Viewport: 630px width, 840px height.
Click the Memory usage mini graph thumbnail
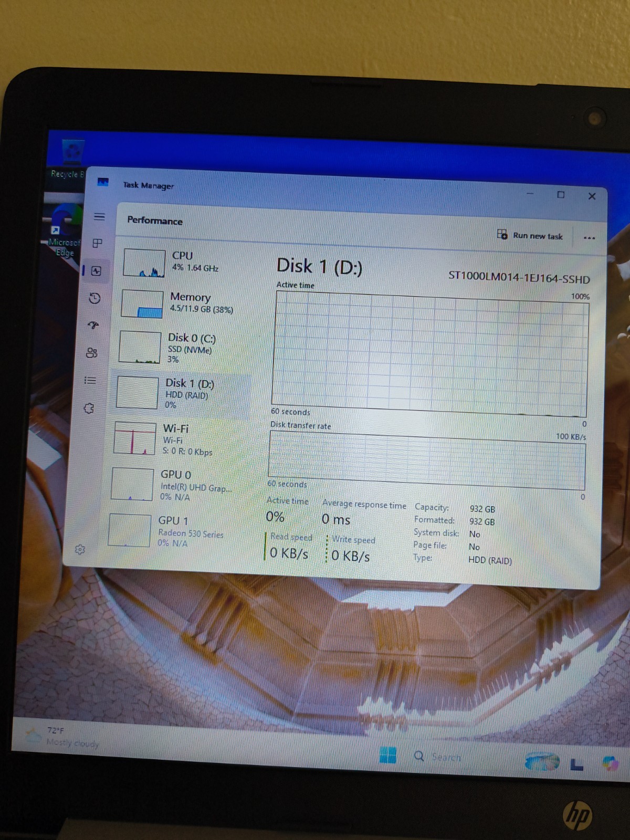(x=142, y=304)
